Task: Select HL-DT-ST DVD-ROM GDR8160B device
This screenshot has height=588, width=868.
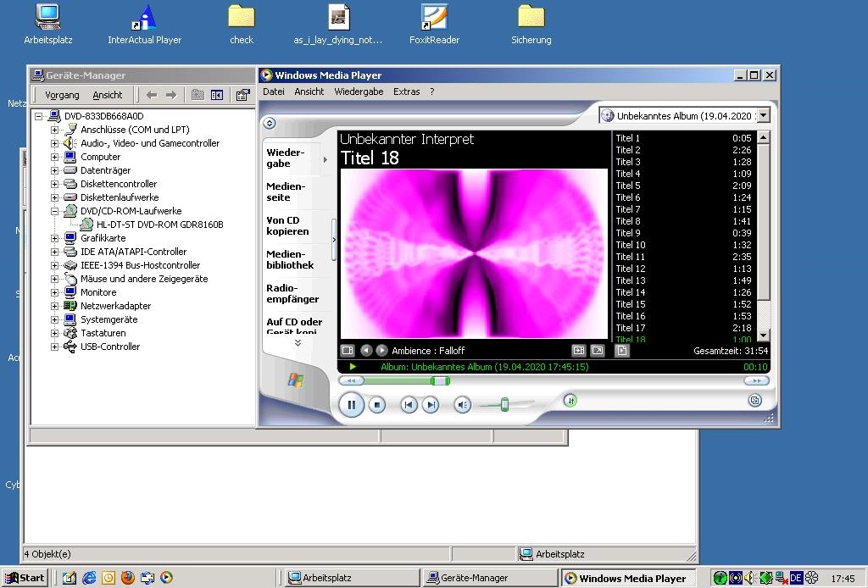Action: click(160, 225)
